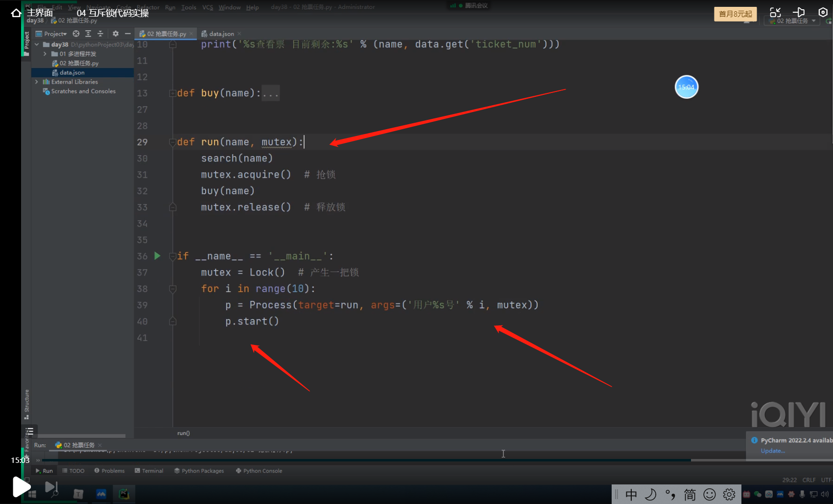833x504 pixels.
Task: Close the 02 抢票任务.py editor tab
Action: 191,34
